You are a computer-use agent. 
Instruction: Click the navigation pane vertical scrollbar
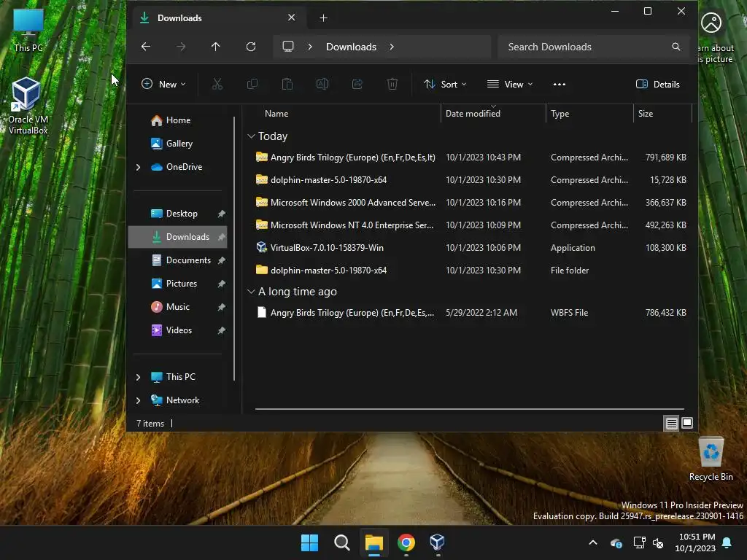234,249
